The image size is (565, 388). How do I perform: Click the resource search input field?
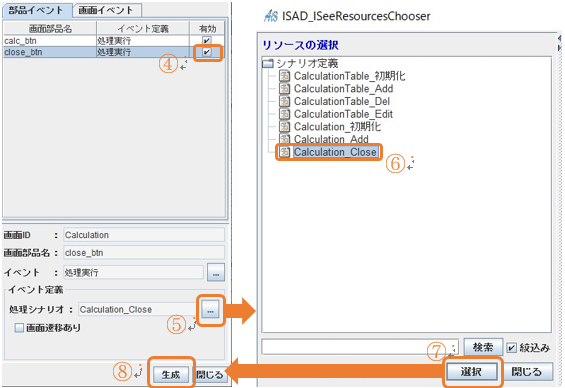[x=360, y=347]
